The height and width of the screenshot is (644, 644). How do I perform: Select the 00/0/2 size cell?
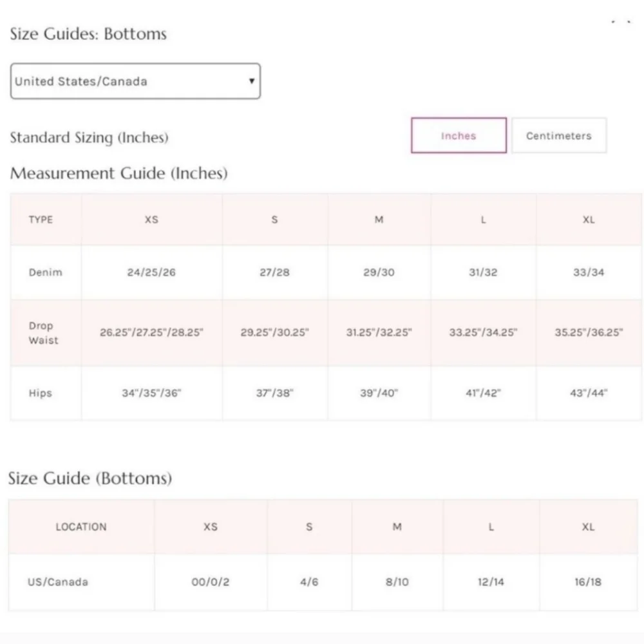(211, 582)
